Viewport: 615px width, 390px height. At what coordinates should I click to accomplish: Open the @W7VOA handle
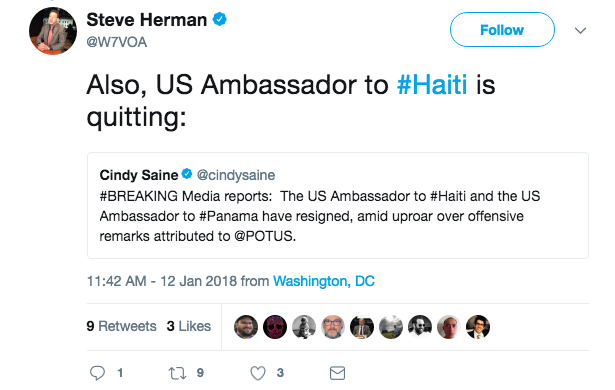pos(117,42)
